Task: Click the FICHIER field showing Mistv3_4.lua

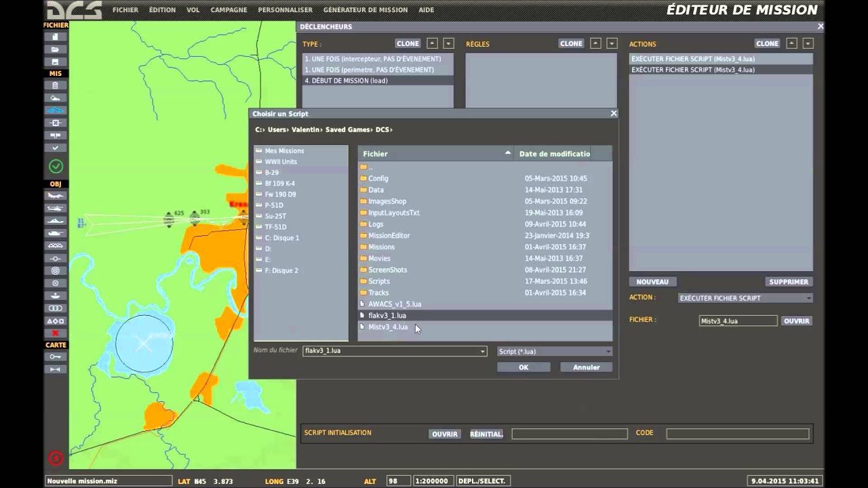Action: [738, 321]
